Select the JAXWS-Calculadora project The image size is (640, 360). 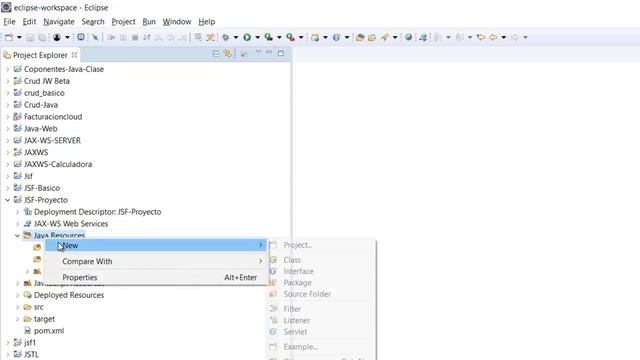(58, 164)
